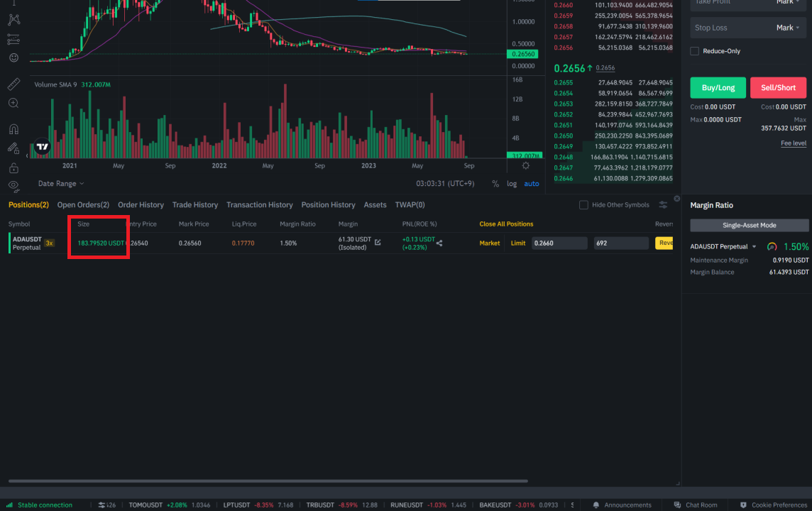Open the Order History tab
This screenshot has height=511, width=812.
(x=141, y=205)
